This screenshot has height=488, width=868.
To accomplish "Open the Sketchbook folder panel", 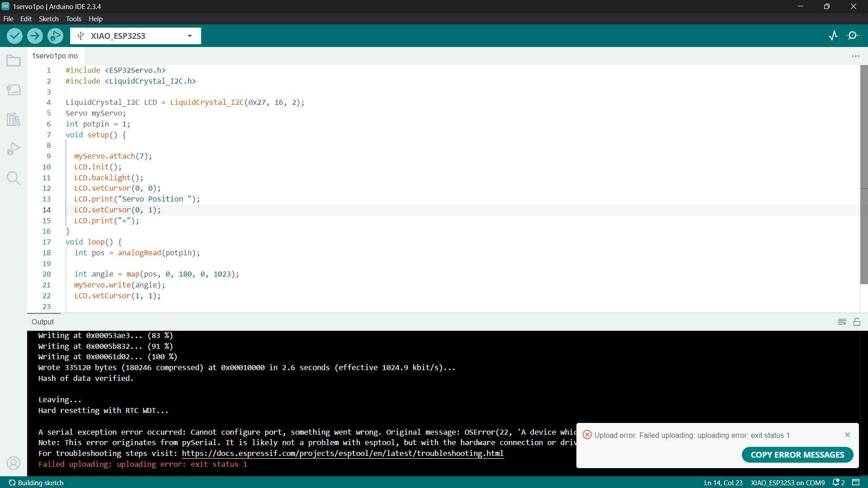I will pyautogui.click(x=14, y=61).
